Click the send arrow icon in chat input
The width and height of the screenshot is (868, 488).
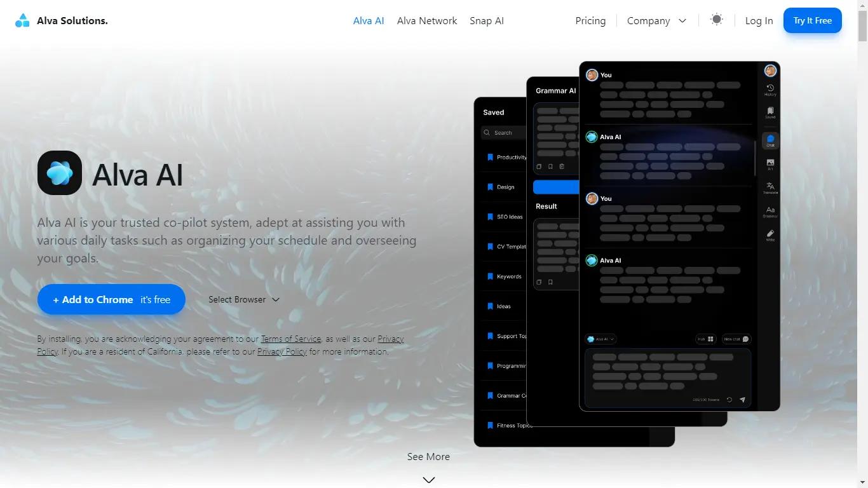[x=742, y=400]
